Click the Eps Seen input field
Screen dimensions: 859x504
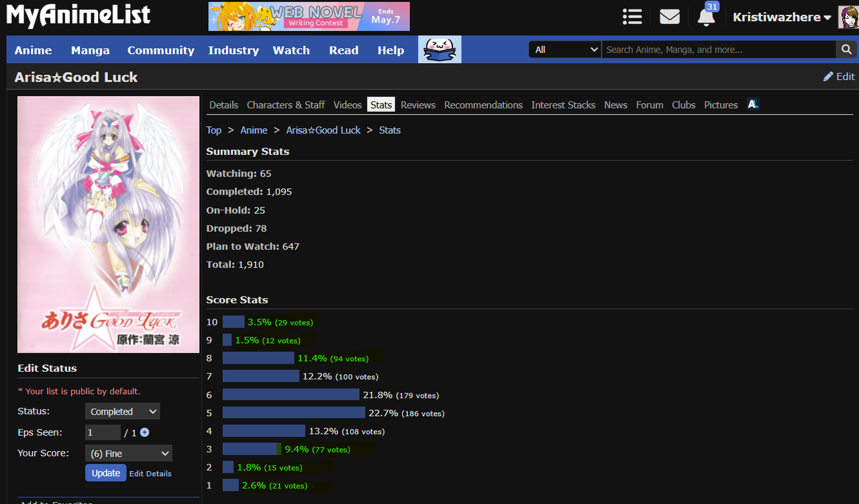[x=103, y=433]
